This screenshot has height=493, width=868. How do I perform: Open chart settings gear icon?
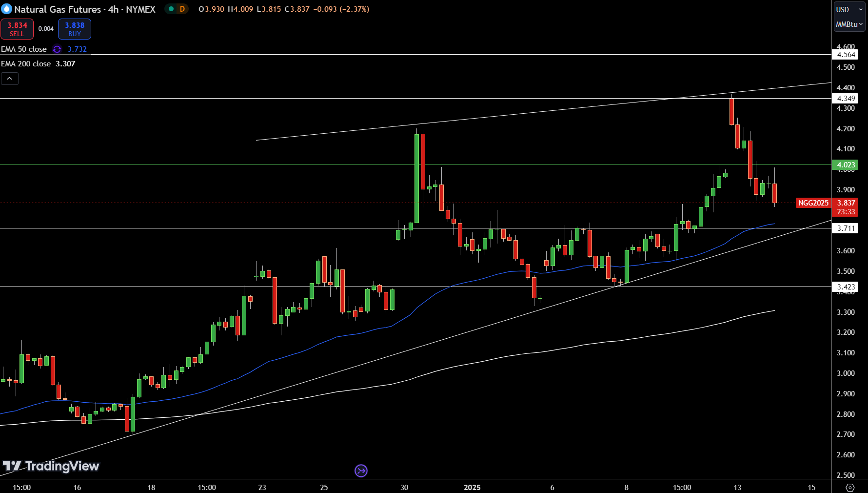tap(850, 488)
